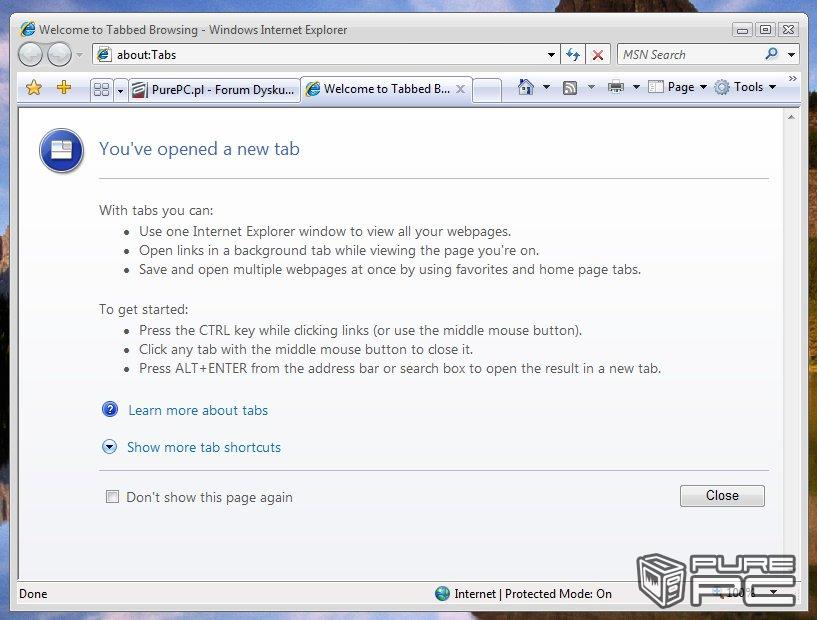The height and width of the screenshot is (620, 817).
Task: Switch to the PurePC.pl Forum tab
Action: tap(213, 90)
